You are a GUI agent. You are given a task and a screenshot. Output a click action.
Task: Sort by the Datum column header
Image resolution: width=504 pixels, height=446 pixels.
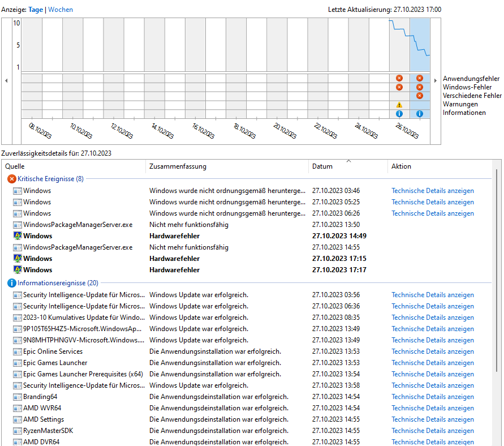(348, 166)
